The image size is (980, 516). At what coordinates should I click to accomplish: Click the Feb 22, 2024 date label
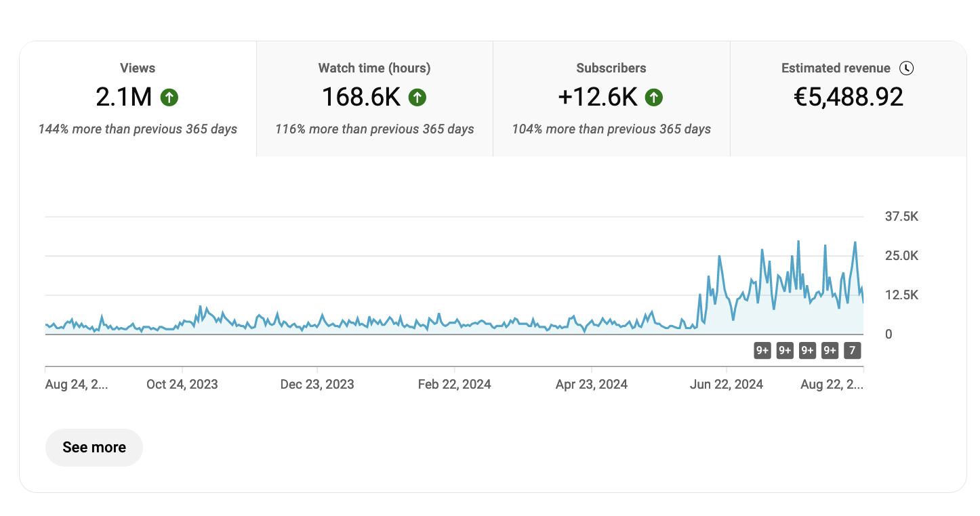(x=454, y=385)
